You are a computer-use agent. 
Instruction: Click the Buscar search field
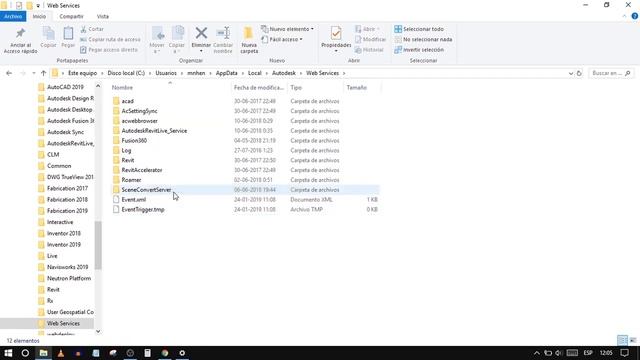pos(610,73)
